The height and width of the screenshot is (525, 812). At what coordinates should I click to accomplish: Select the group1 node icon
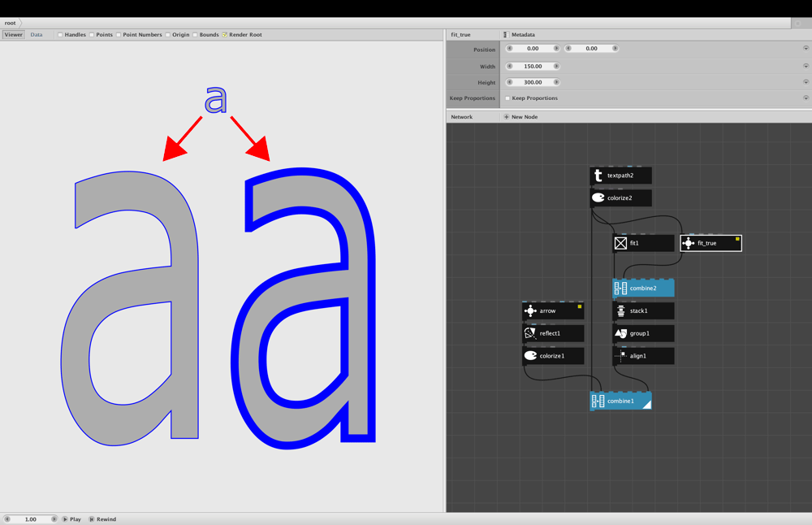coord(620,333)
